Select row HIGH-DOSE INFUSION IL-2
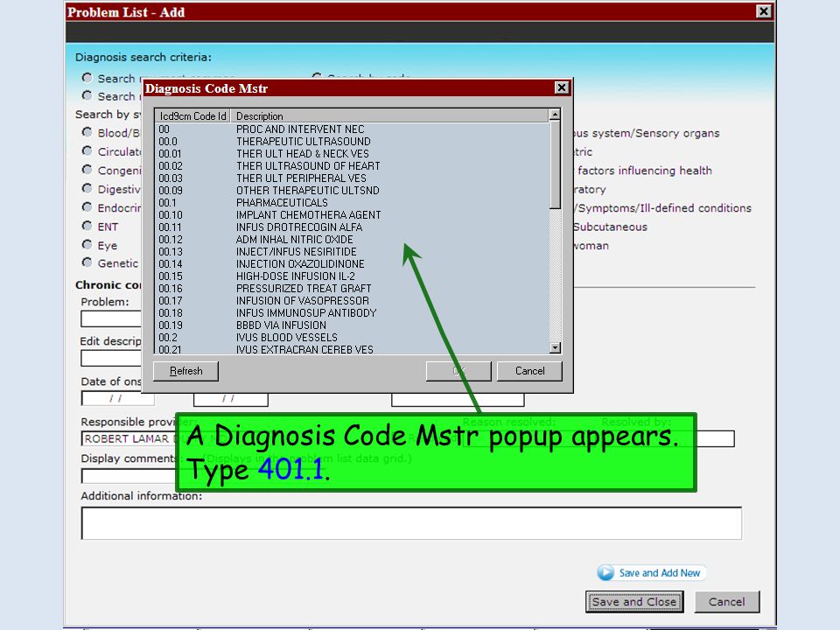 (x=352, y=276)
